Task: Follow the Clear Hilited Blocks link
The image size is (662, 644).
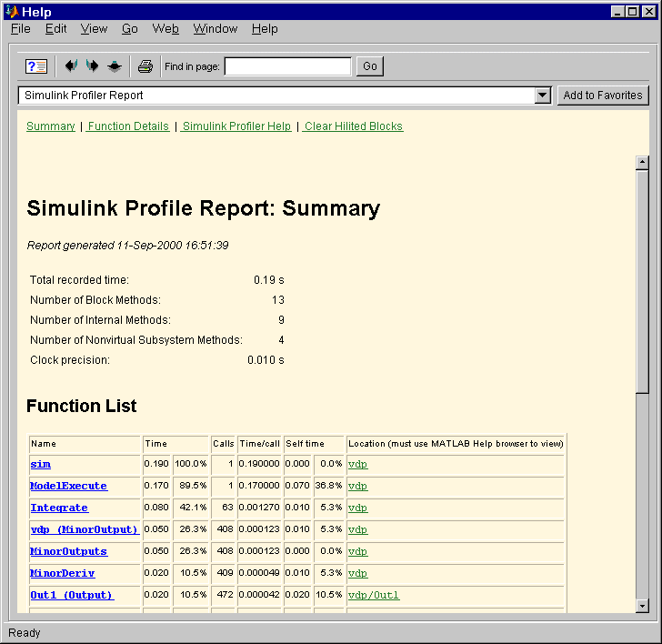Action: pos(353,126)
